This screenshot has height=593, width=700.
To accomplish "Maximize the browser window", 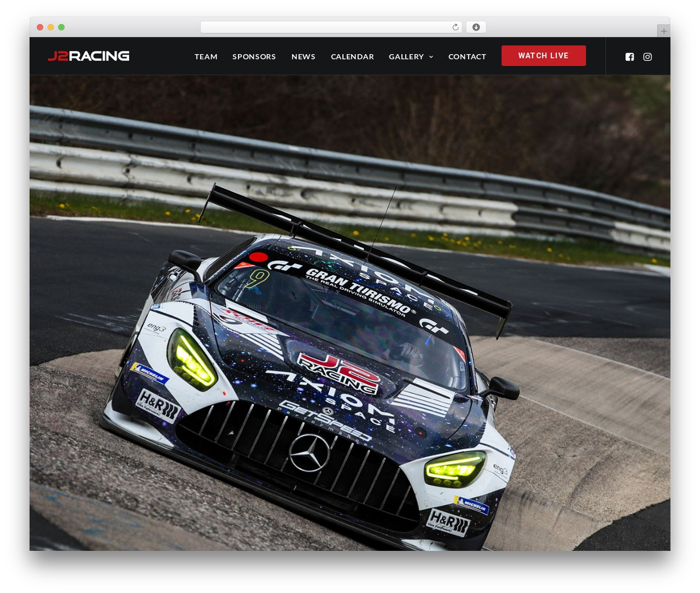I will pos(61,27).
